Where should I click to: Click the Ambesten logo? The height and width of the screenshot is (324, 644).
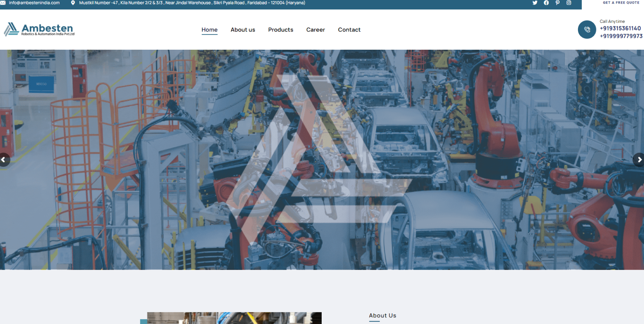coord(39,30)
